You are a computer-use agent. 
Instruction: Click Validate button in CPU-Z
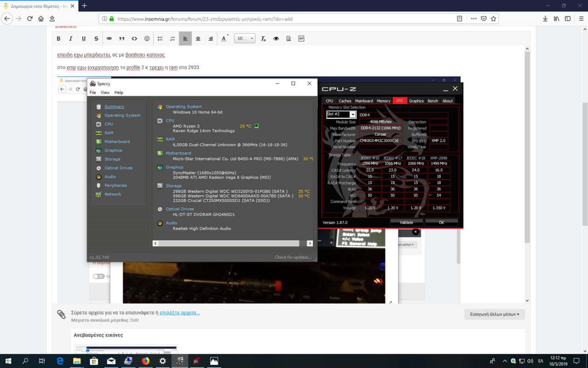click(x=407, y=223)
